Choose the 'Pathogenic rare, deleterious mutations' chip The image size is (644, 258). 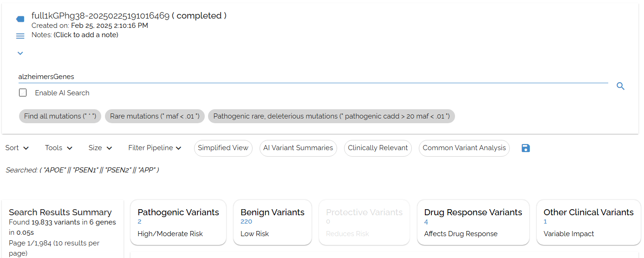tap(331, 116)
